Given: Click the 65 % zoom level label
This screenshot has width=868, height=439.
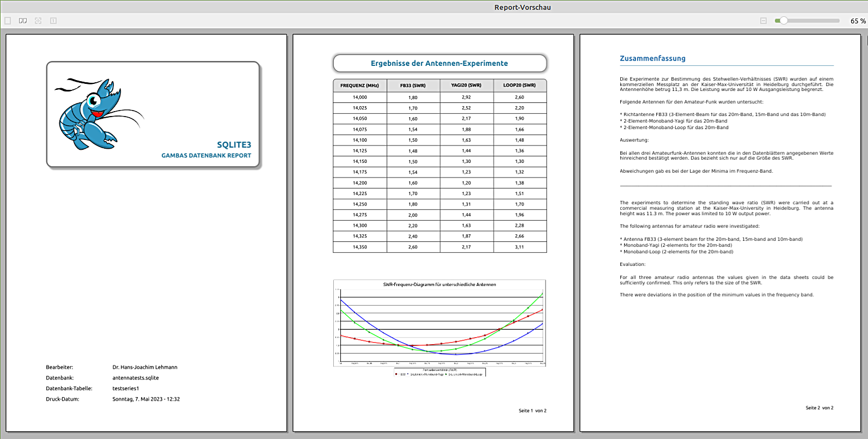Looking at the screenshot, I should [858, 21].
